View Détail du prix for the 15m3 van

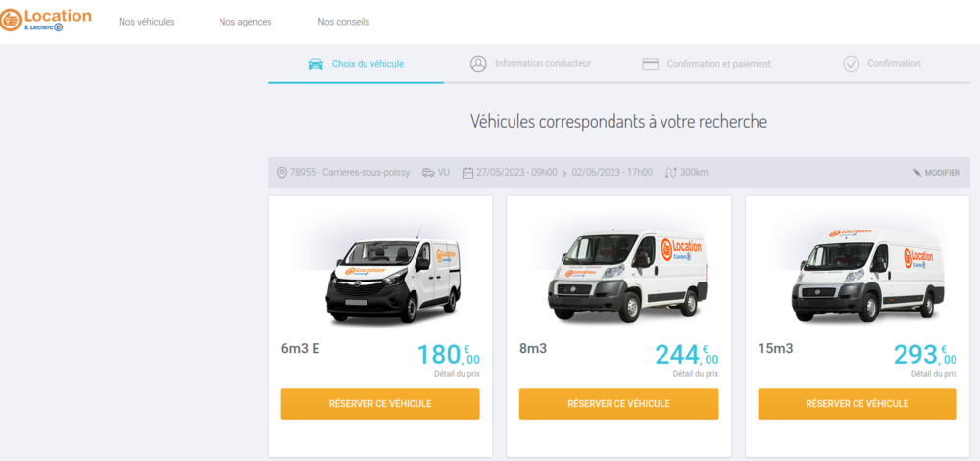click(934, 374)
